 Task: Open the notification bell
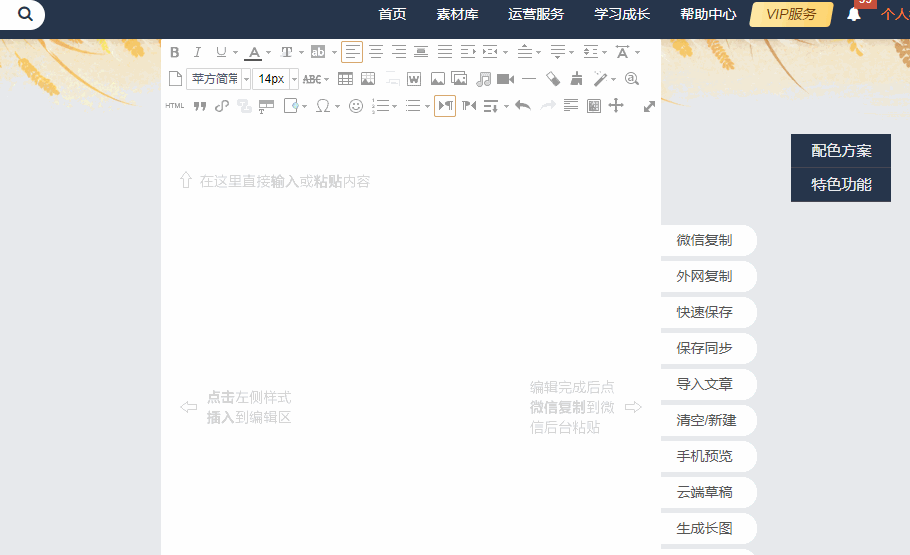(853, 14)
